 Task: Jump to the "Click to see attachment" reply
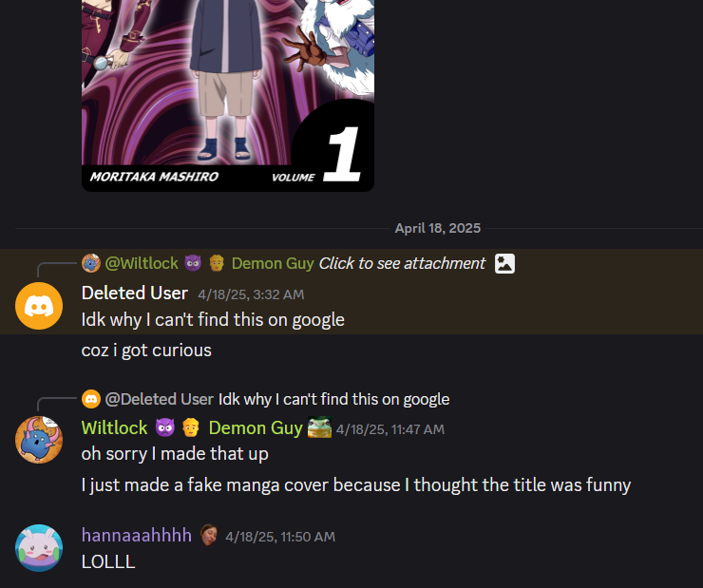(x=402, y=263)
